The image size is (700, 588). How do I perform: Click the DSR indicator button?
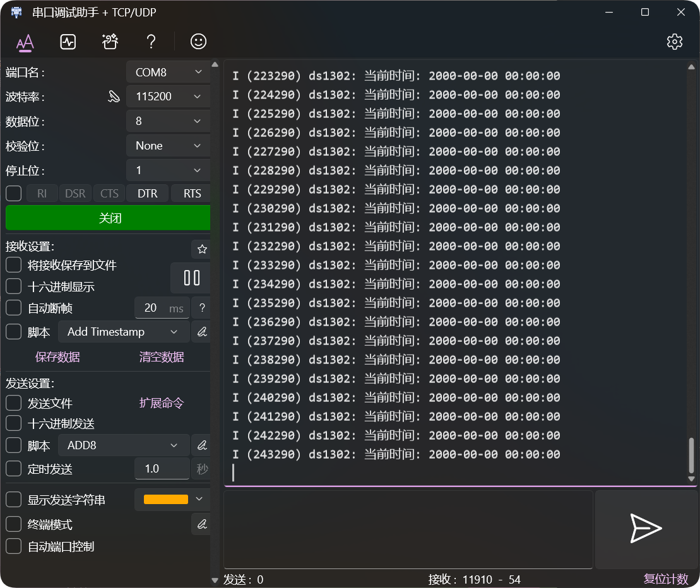pyautogui.click(x=75, y=193)
